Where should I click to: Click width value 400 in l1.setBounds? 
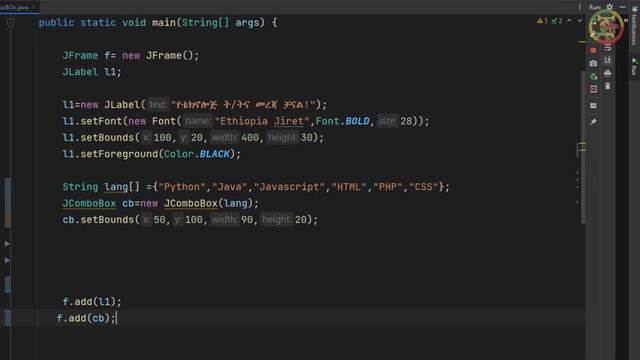point(250,138)
